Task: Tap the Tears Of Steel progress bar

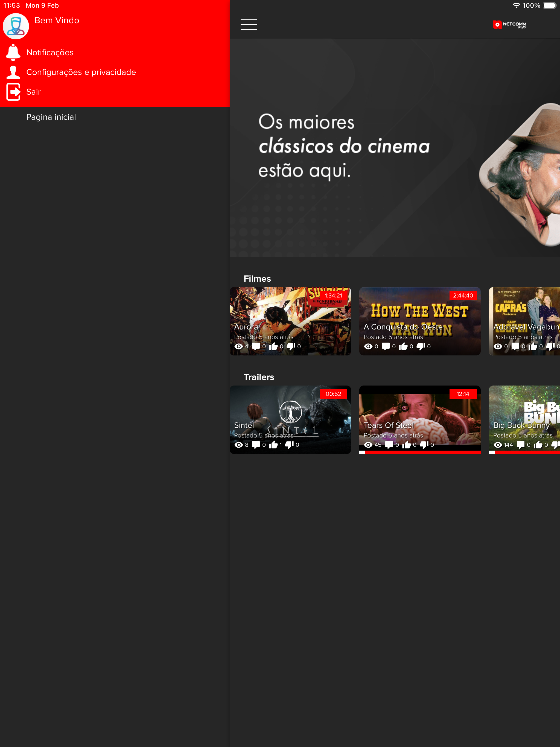Action: pos(419,452)
